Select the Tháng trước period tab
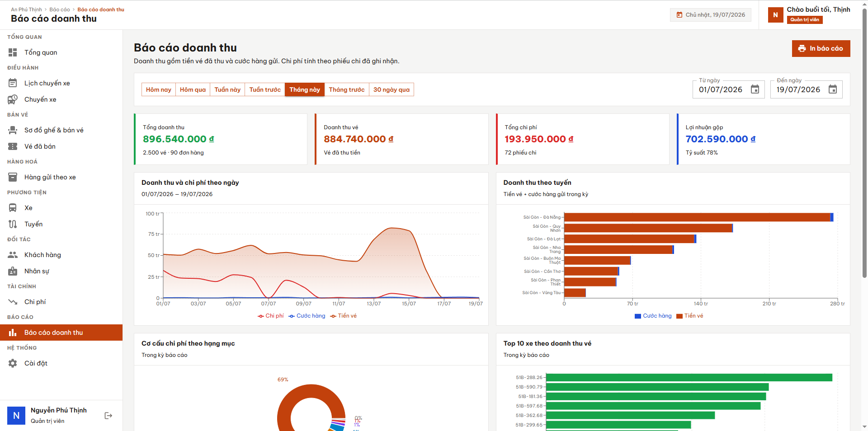Screen dimensions: 868x431 347,89
